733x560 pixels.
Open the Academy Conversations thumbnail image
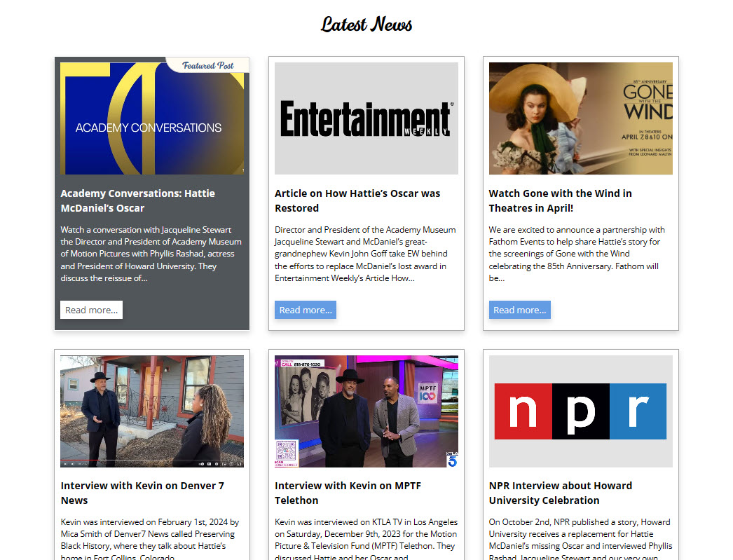click(x=151, y=118)
